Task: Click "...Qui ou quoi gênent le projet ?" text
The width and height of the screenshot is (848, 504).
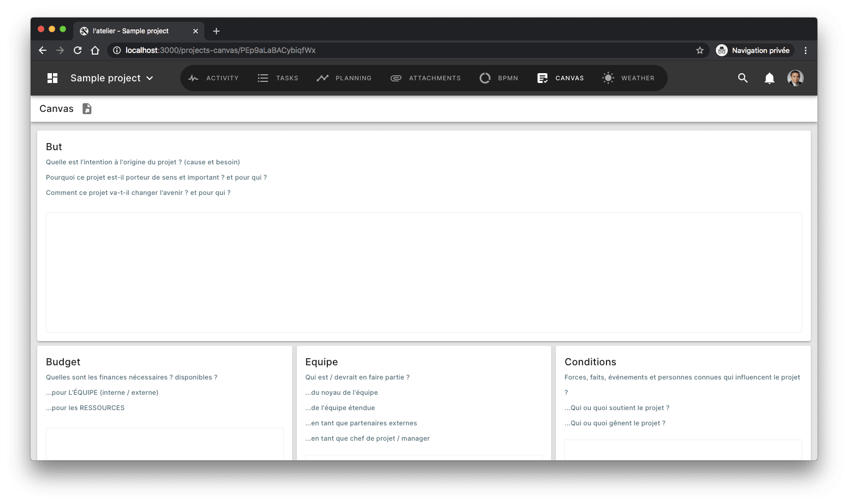Action: coord(615,423)
